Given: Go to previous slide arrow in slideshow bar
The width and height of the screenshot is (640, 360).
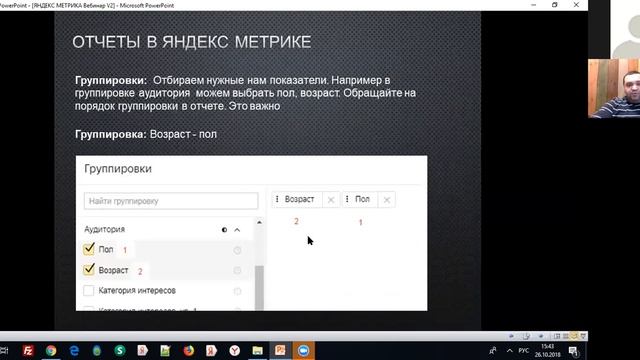Looking at the screenshot, I should click(x=511, y=336).
